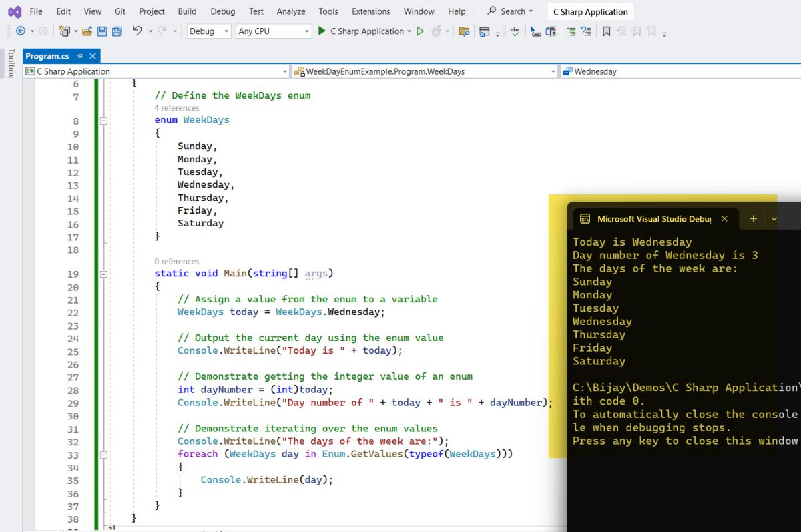
Task: Select the Save All icon
Action: pos(116,31)
